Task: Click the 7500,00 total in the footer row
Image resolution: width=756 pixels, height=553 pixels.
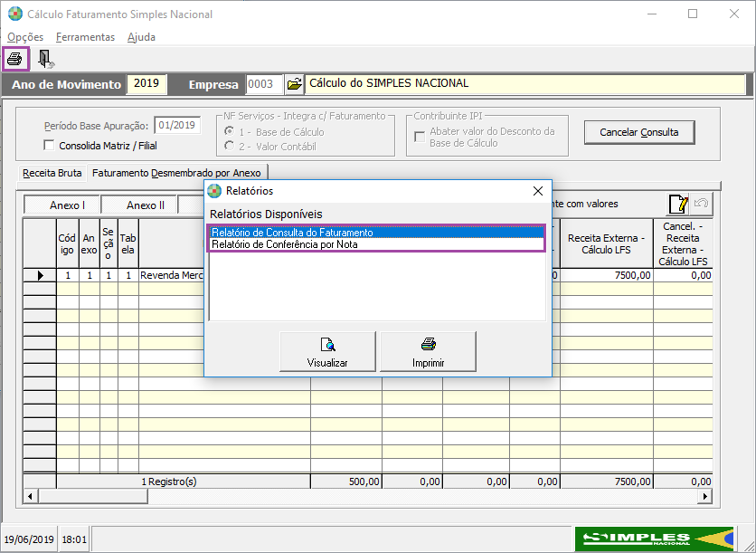Action: (607, 481)
